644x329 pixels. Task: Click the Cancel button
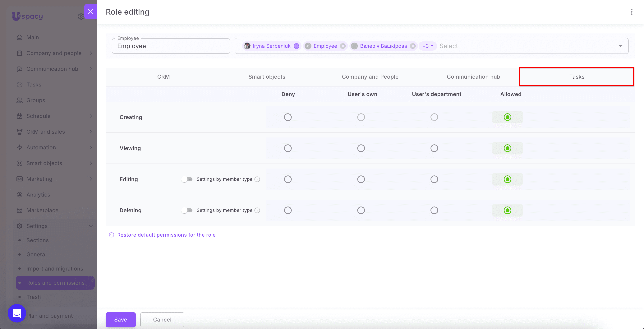pyautogui.click(x=162, y=319)
